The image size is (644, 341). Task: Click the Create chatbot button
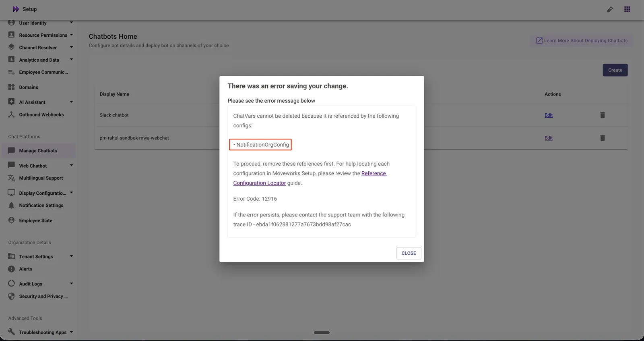pos(615,70)
